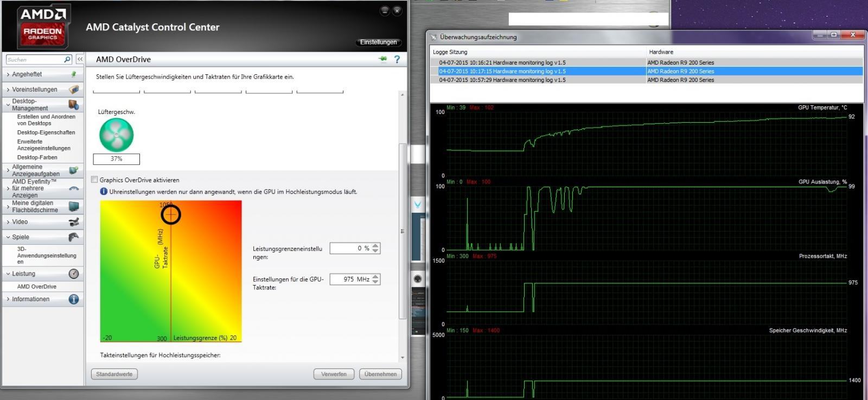Screen dimensions: 868x400
Task: Click the 37% fan speed readout box
Action: click(x=116, y=158)
